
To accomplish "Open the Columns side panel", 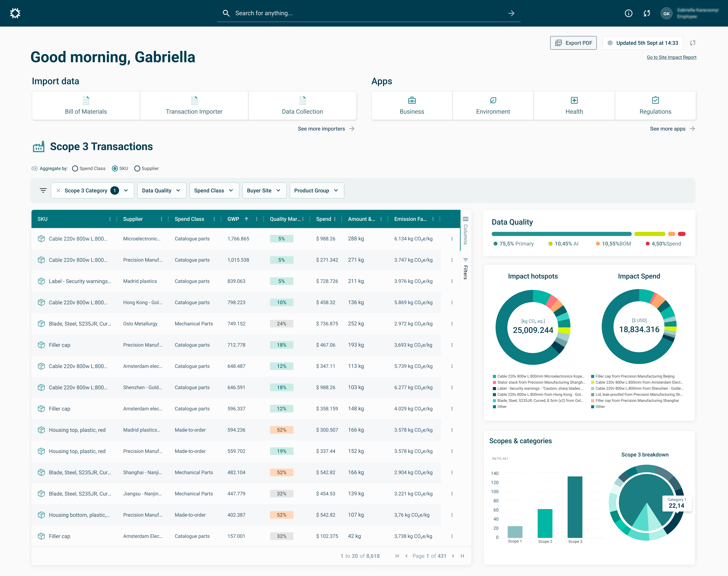I will click(x=465, y=231).
